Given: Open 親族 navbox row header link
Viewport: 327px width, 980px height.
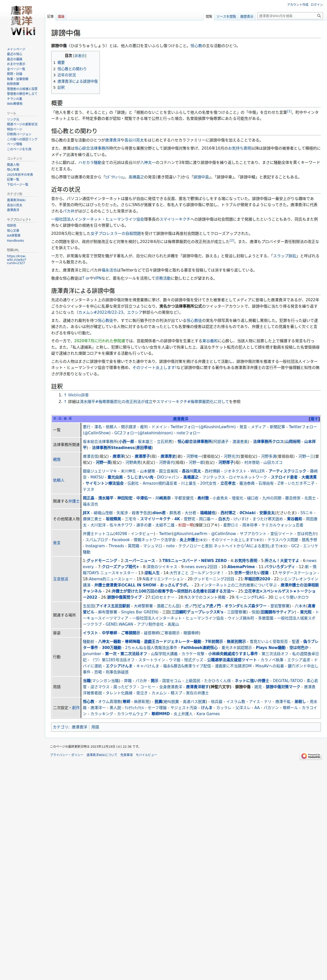Looking at the screenshot, I should pyautogui.click(x=57, y=459).
